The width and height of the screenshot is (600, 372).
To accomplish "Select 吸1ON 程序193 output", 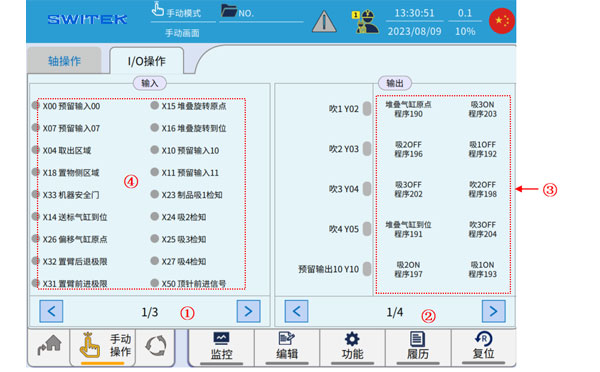I will 483,269.
